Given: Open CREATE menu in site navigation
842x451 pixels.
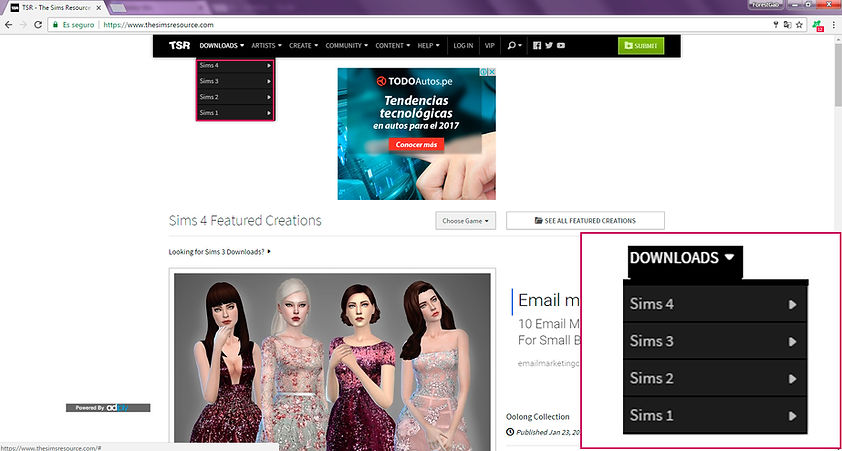Looking at the screenshot, I should (x=303, y=46).
